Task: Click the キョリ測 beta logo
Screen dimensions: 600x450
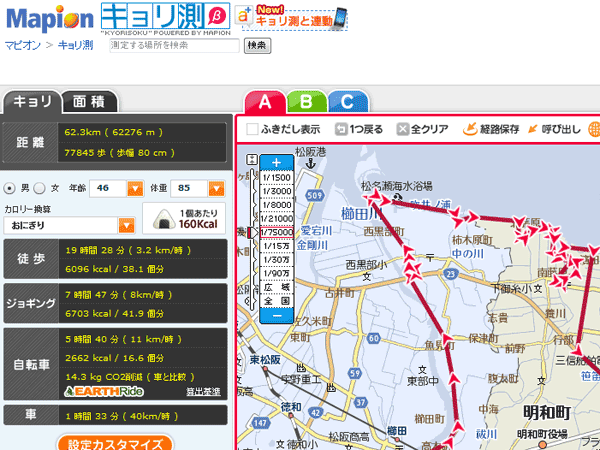Action: 165,16
